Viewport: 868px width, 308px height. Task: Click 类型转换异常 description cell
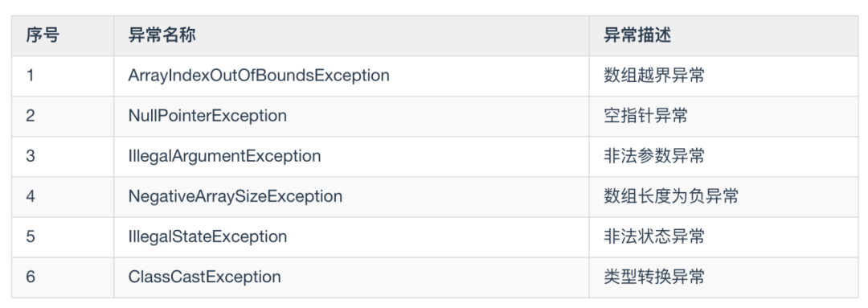(x=654, y=277)
